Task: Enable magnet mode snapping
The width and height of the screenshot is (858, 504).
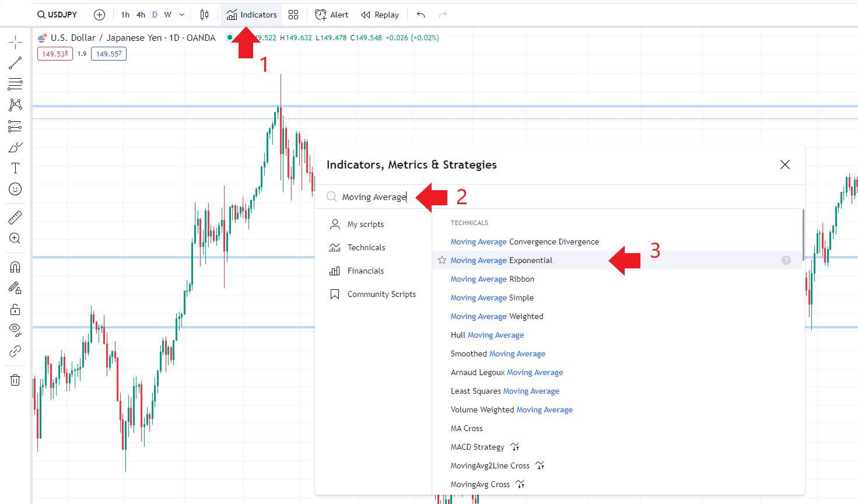Action: [15, 267]
